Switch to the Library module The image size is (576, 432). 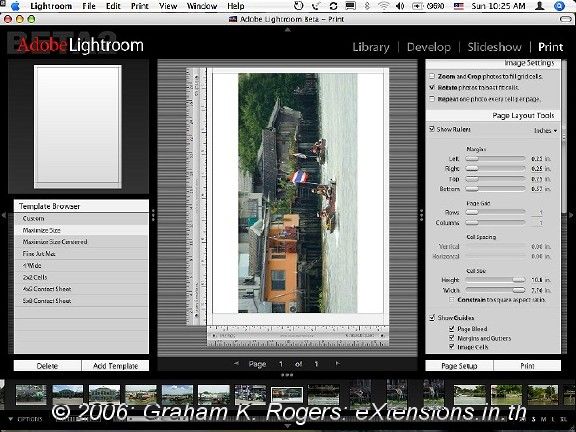(x=371, y=47)
